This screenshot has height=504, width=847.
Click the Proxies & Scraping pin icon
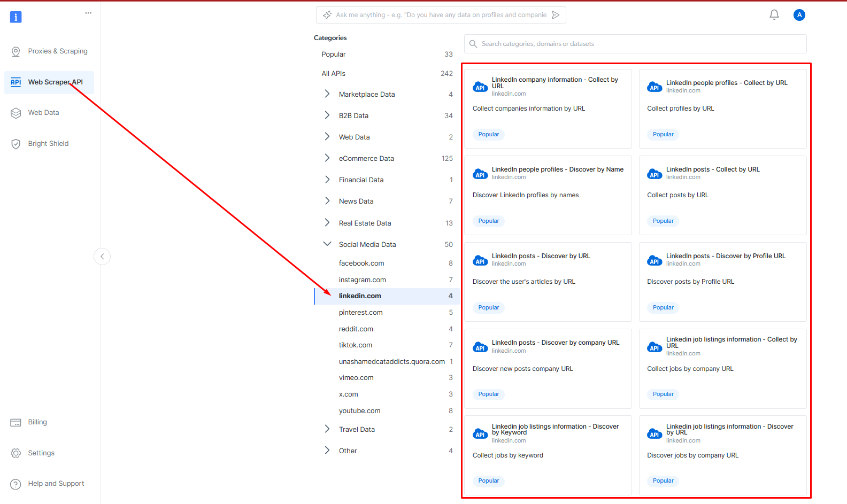point(16,51)
